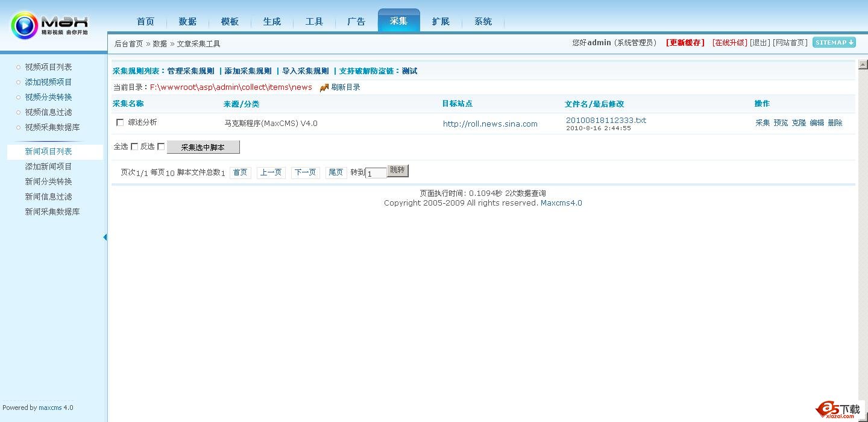The width and height of the screenshot is (868, 422).
Task: Select 新闻分类转换 in the sidebar
Action: [48, 181]
